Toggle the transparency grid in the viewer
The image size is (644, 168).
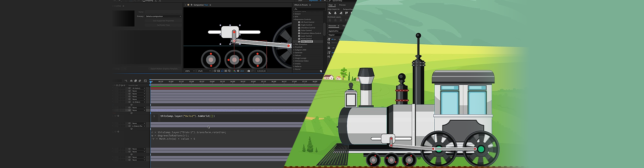click(218, 71)
